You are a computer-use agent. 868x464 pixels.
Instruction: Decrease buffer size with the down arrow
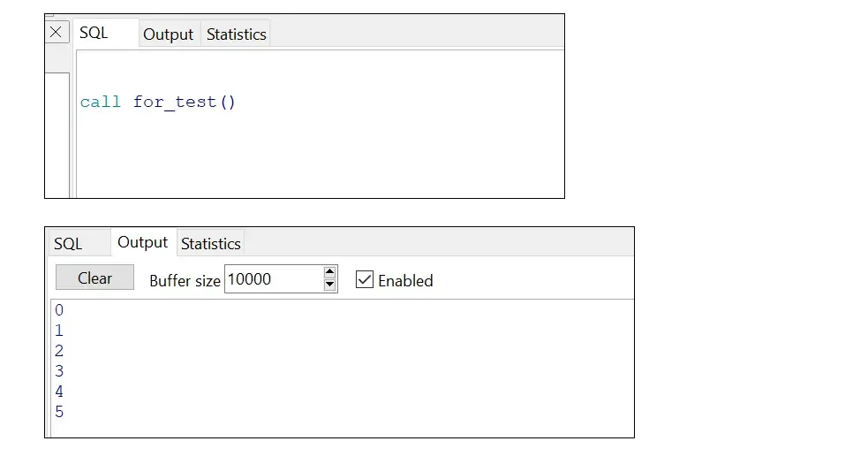330,285
